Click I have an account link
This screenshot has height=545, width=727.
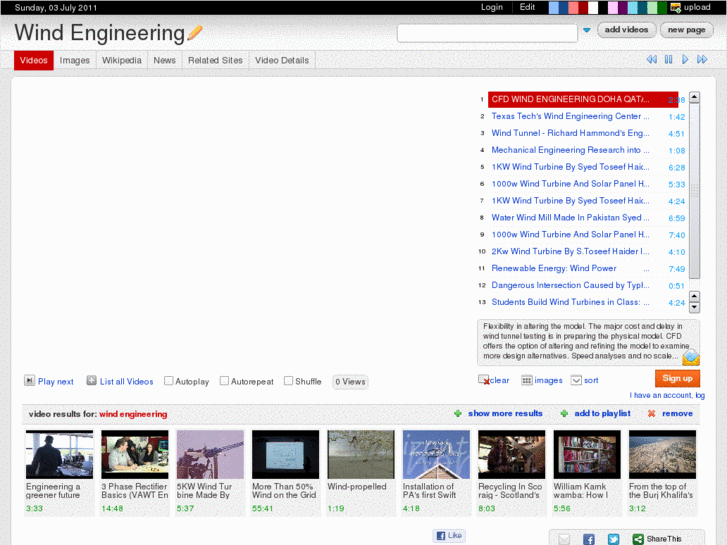pyautogui.click(x=667, y=395)
